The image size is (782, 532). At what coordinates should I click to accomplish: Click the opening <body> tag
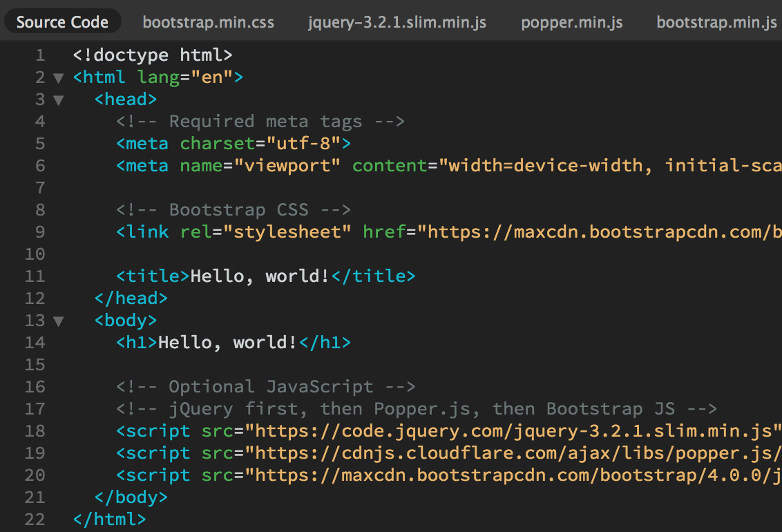tap(126, 320)
